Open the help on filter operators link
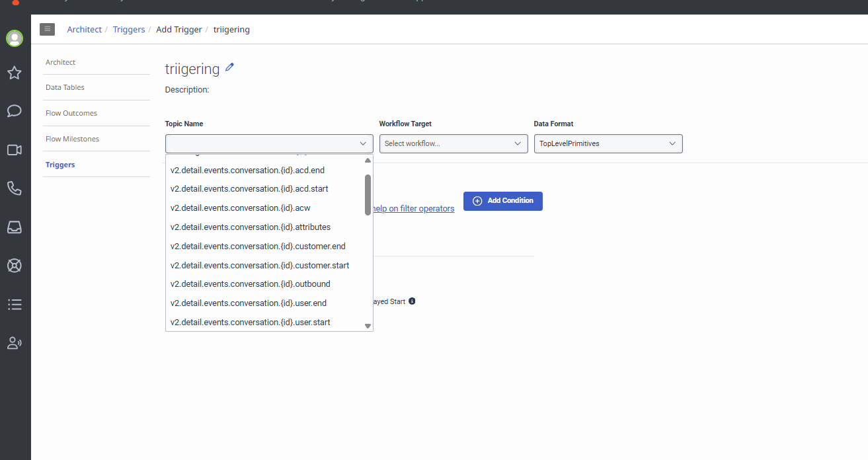868x460 pixels. (414, 209)
